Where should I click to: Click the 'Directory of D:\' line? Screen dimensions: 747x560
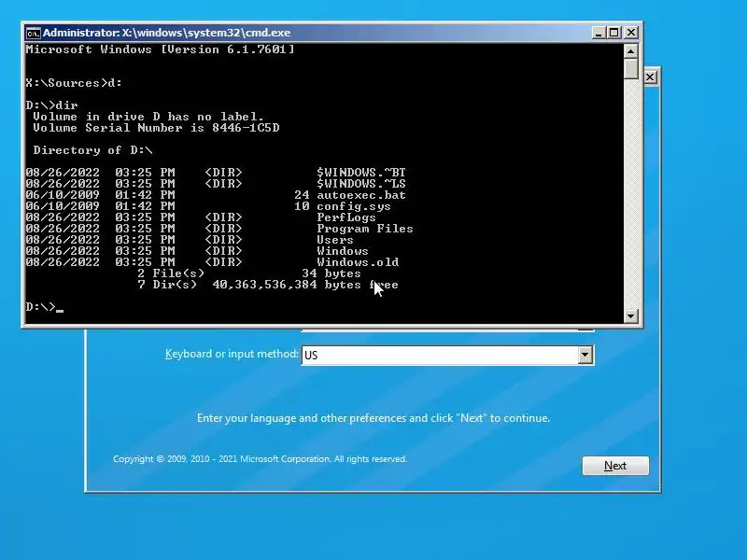pos(92,150)
